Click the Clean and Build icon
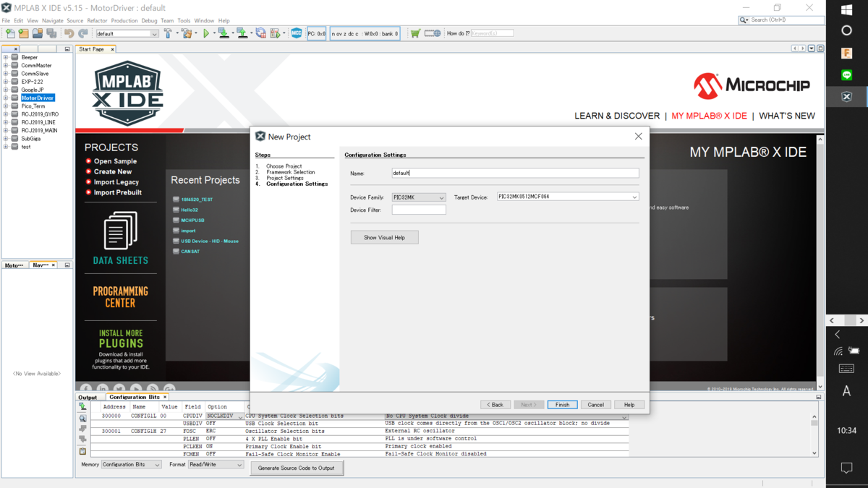 pyautogui.click(x=187, y=33)
